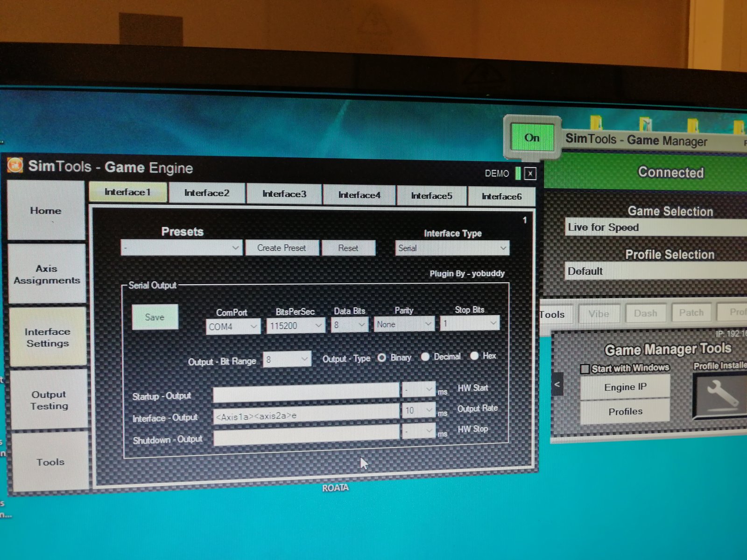Switch to the Interface1 tab

pos(127,192)
